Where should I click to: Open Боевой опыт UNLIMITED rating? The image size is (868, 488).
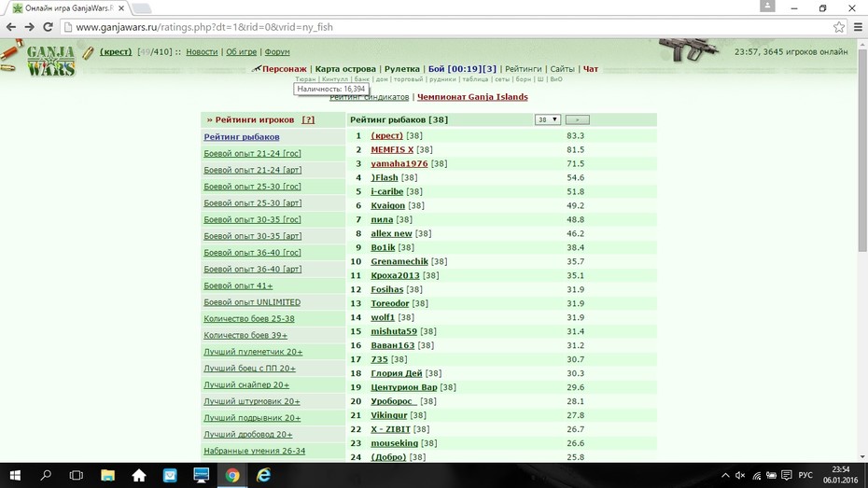coord(252,302)
